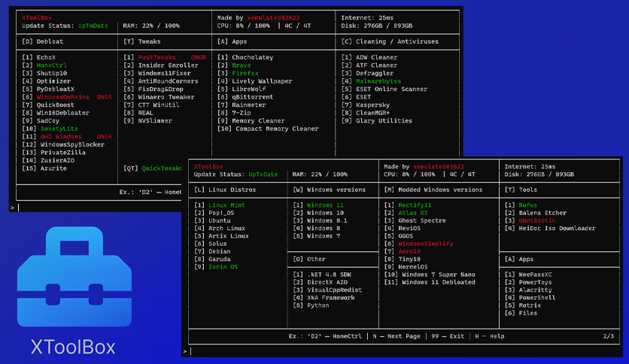Image resolution: width=629 pixels, height=364 pixels.
Task: Click the '[L] Linux Distros' header
Action: tap(225, 190)
